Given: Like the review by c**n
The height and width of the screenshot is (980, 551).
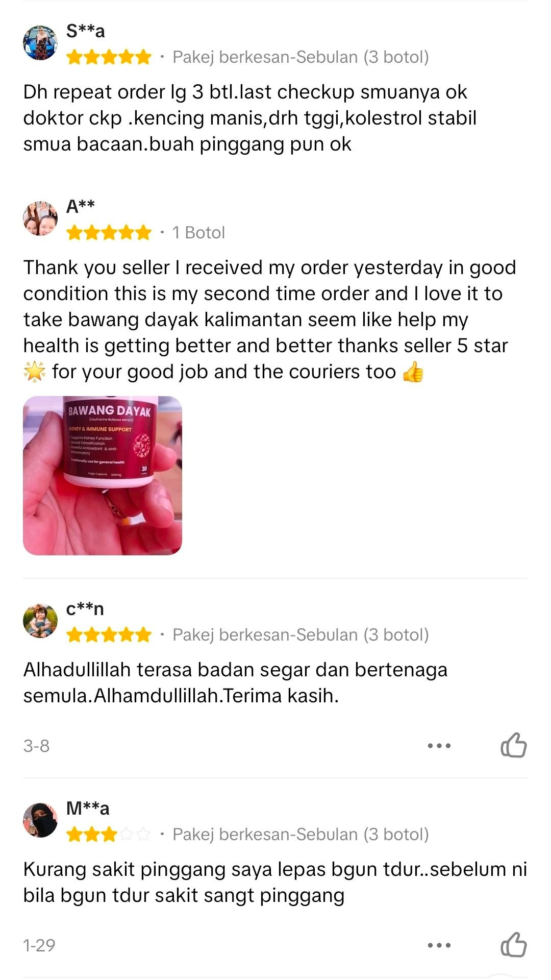Looking at the screenshot, I should [x=513, y=745].
